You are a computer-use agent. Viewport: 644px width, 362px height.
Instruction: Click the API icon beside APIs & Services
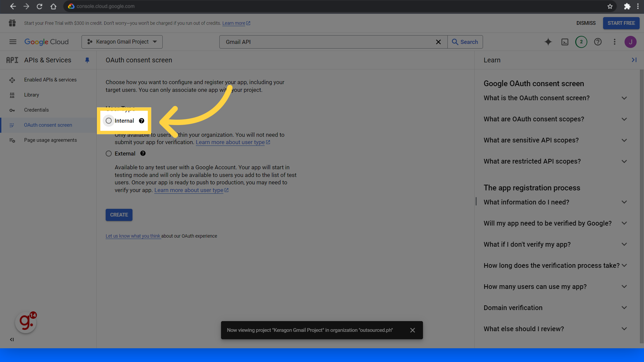tap(12, 60)
